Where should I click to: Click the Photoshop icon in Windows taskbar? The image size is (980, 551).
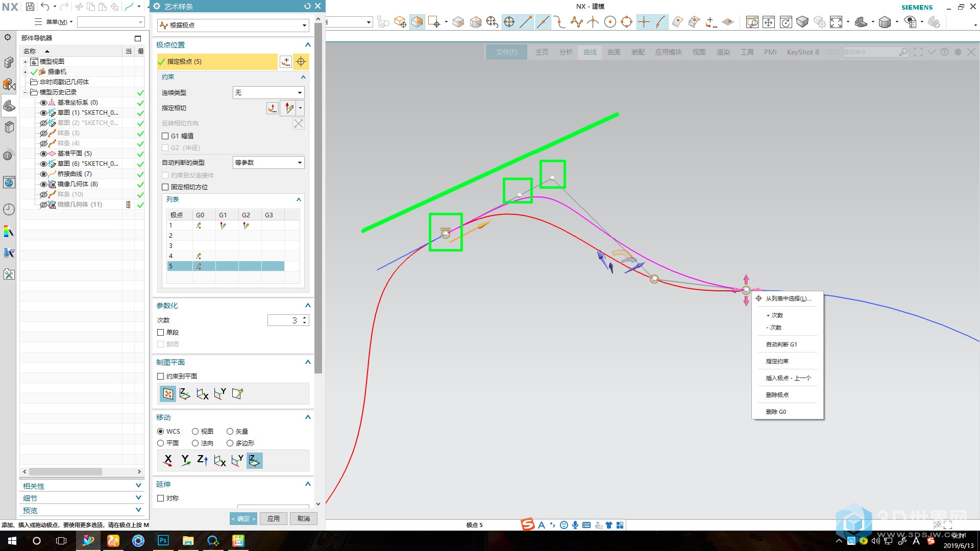click(163, 541)
